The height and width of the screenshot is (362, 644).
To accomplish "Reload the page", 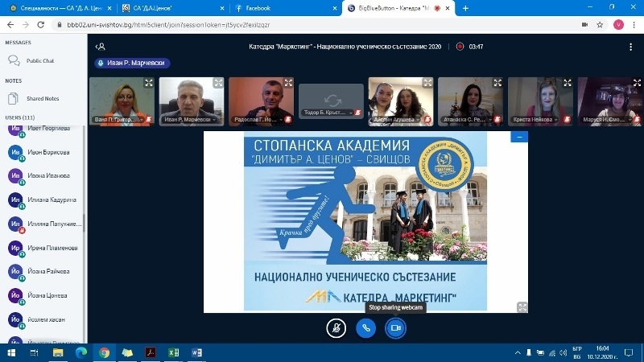I will click(x=41, y=25).
